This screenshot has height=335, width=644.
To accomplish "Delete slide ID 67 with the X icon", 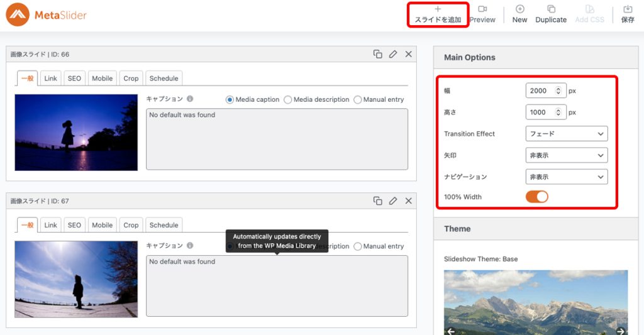I will 408,200.
